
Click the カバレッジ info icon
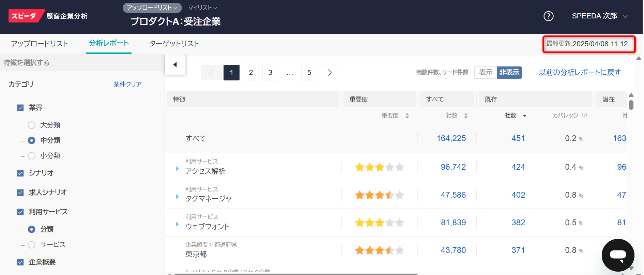click(x=584, y=115)
